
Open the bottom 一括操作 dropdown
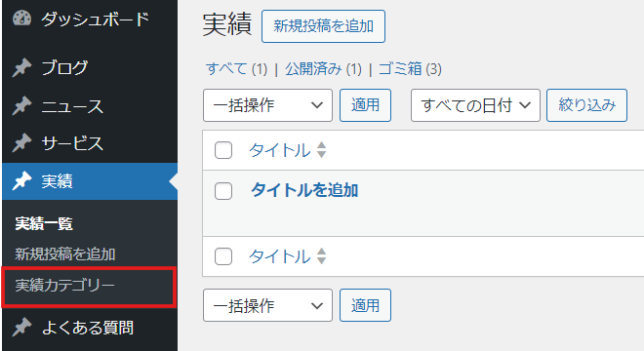pos(267,305)
